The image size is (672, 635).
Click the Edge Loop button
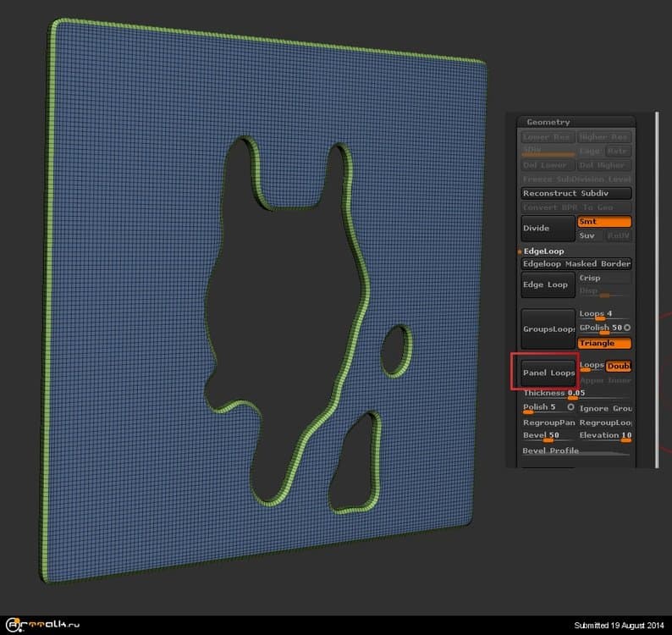point(547,284)
